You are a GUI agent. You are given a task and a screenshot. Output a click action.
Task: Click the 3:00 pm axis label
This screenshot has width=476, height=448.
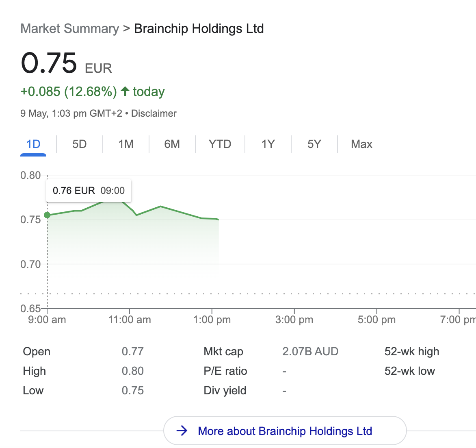coord(294,320)
